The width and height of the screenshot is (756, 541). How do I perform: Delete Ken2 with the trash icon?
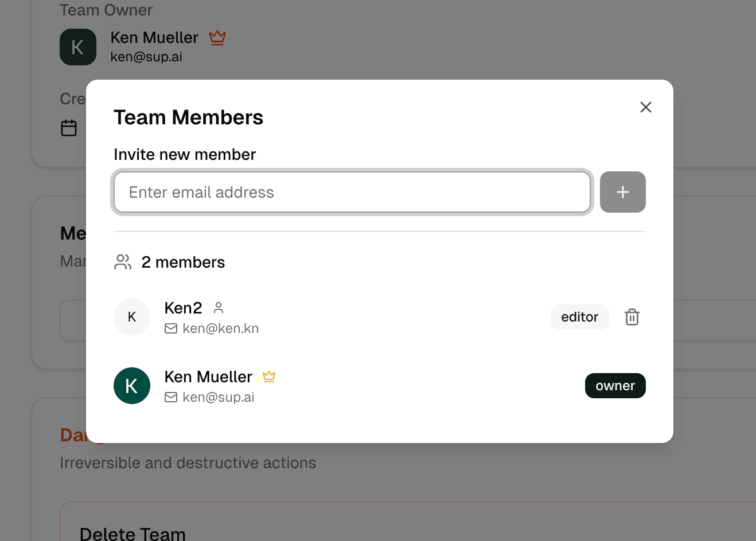pyautogui.click(x=632, y=317)
